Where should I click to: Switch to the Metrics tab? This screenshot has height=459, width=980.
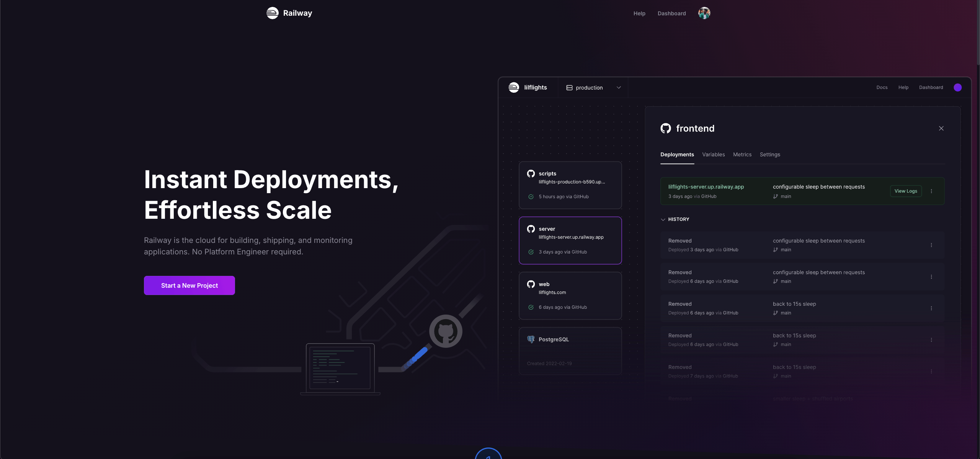coord(742,154)
